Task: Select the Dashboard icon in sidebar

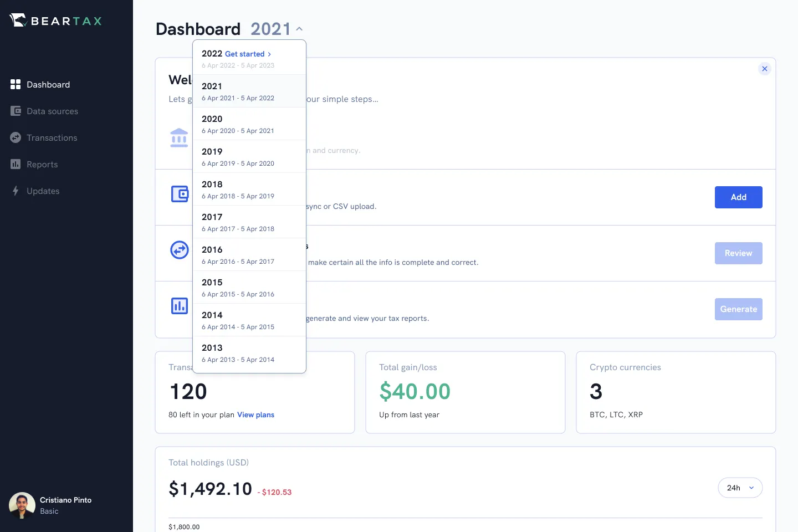Action: click(x=16, y=84)
